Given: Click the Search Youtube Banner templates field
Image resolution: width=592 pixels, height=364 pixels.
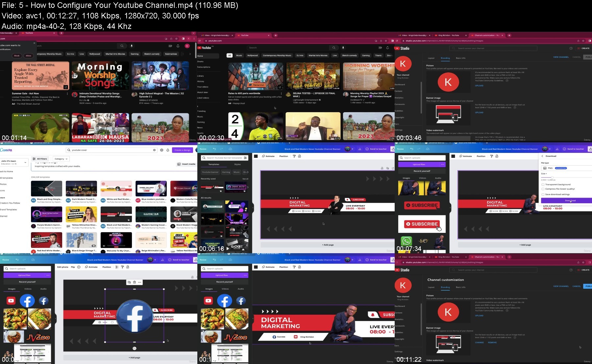Looking at the screenshot, I should point(225,158).
